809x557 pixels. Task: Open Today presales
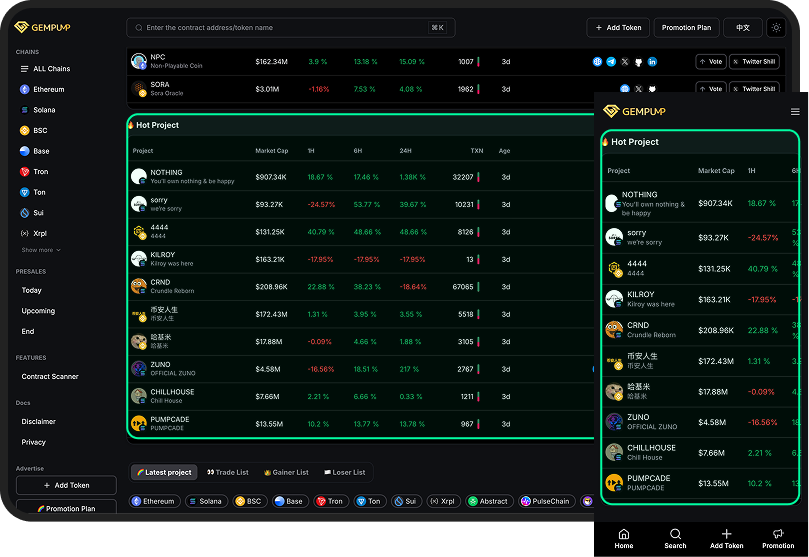tap(31, 290)
